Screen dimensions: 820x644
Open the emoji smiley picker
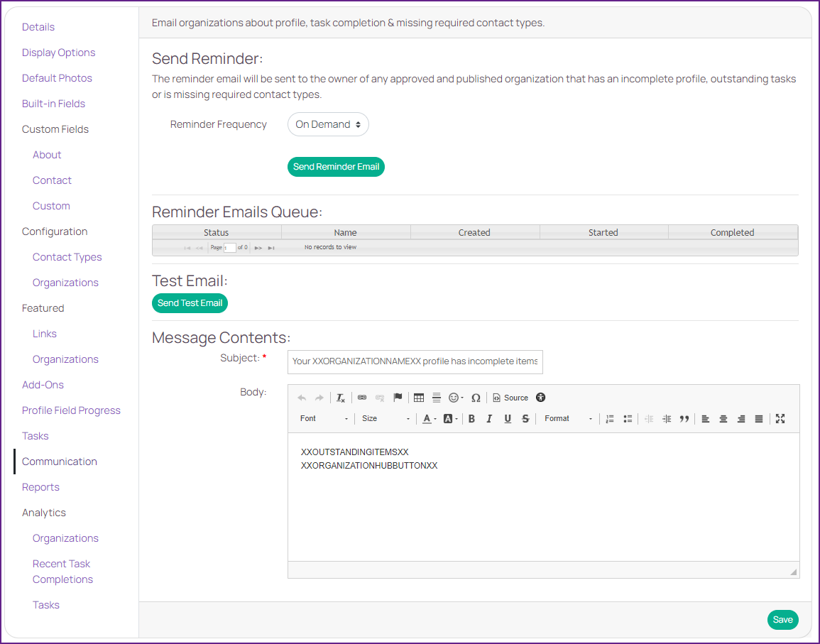click(x=456, y=398)
